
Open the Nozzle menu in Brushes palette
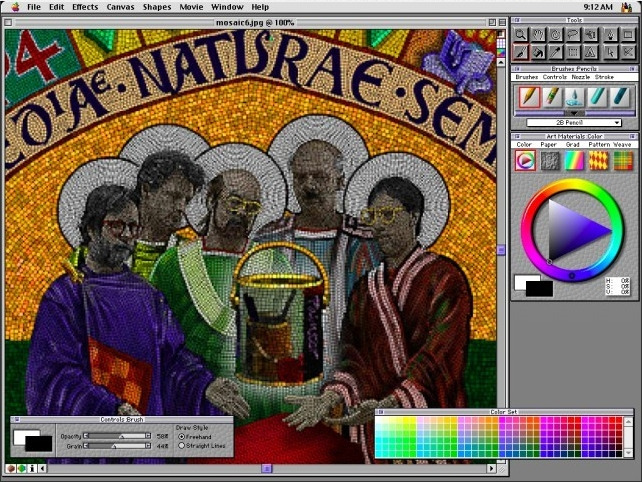click(x=581, y=77)
